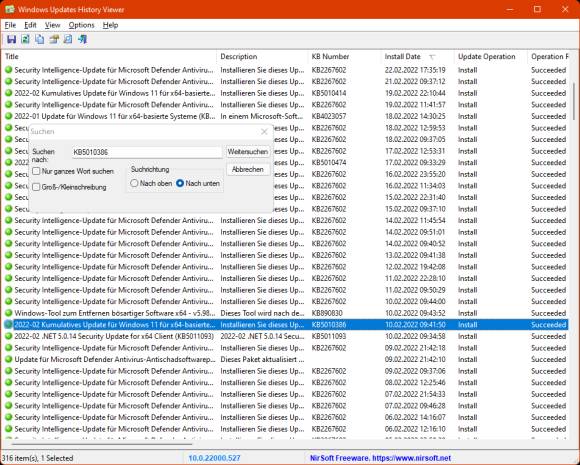The width and height of the screenshot is (580, 465).
Task: Click '316 item(s), 1 Selected' status text
Action: point(38,458)
